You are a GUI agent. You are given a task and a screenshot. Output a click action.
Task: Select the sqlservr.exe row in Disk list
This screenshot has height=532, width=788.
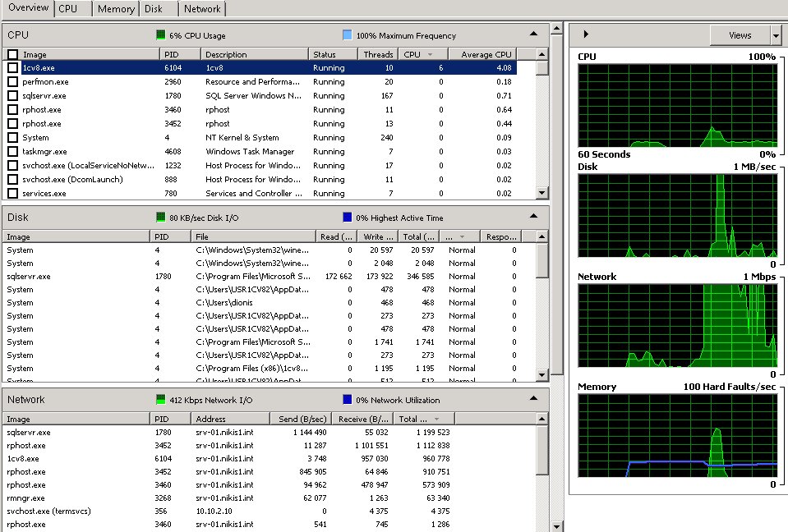(269, 277)
